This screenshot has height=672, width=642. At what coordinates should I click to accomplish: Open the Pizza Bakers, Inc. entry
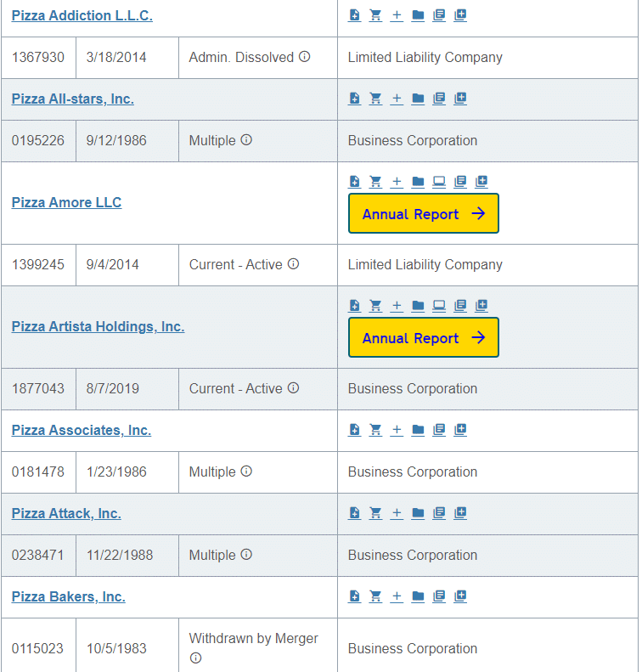[68, 596]
